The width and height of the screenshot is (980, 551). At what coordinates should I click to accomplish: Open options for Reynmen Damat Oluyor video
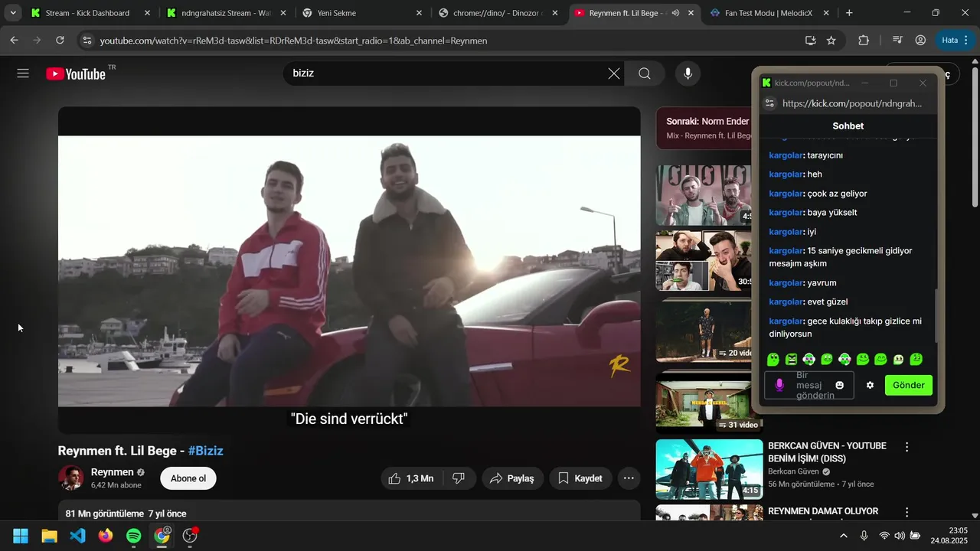point(907,512)
